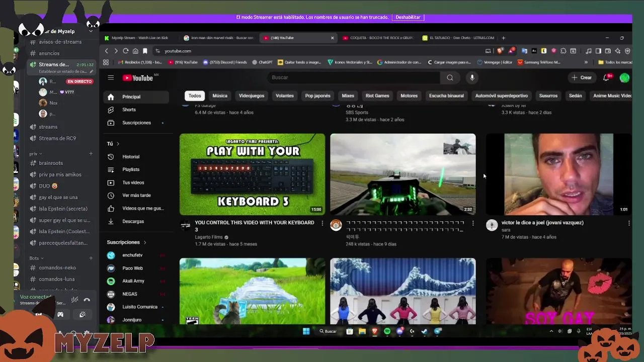Image resolution: width=644 pixels, height=362 pixels.
Task: Open a new browser tab with plus
Action: [x=503, y=38]
